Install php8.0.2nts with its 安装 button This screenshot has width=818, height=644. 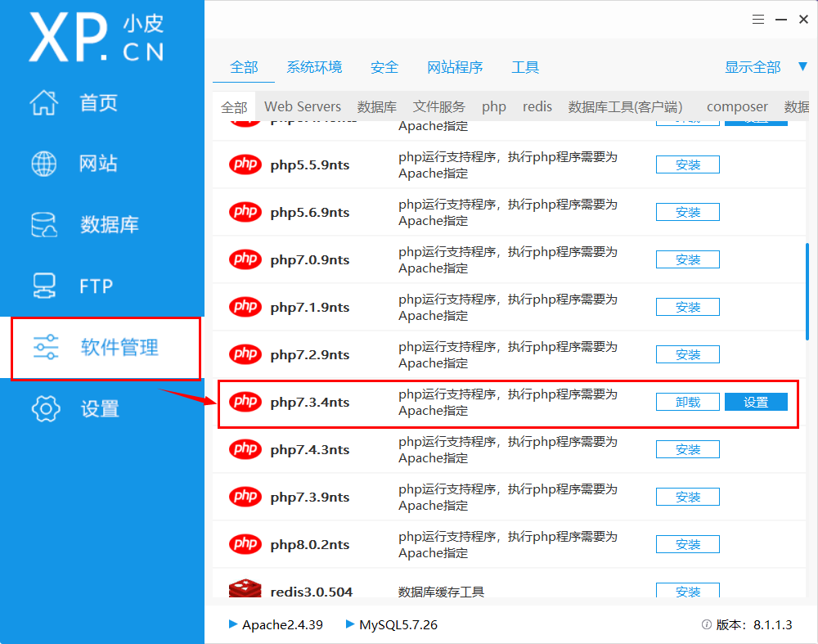688,544
